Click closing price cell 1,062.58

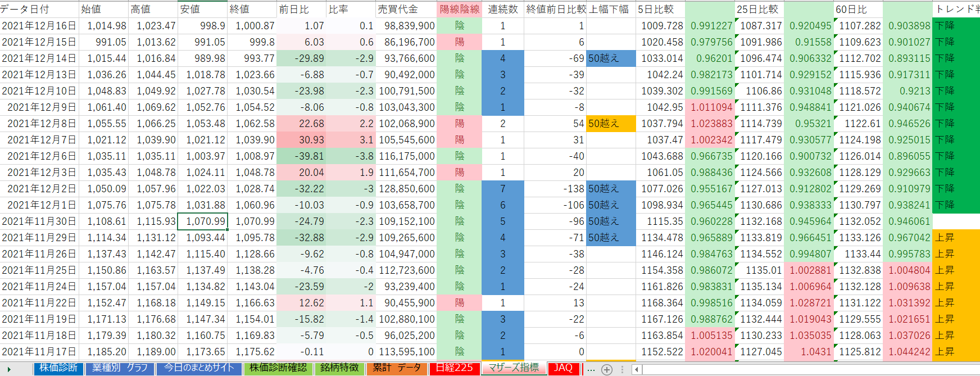pyautogui.click(x=252, y=124)
